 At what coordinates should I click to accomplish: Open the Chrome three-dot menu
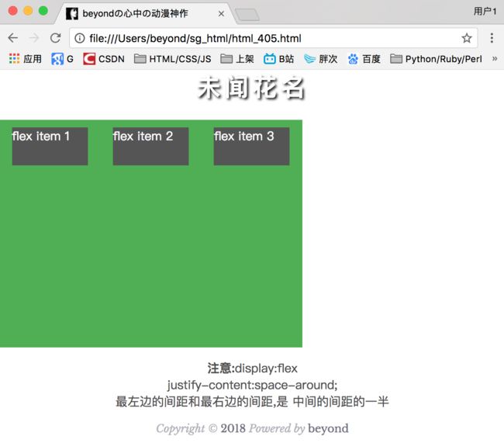click(492, 38)
